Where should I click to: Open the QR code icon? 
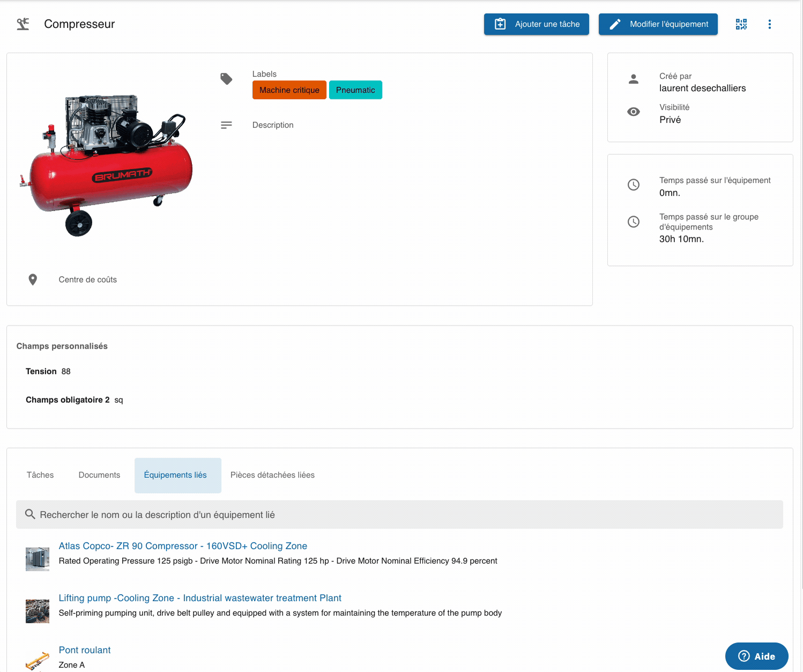741,24
